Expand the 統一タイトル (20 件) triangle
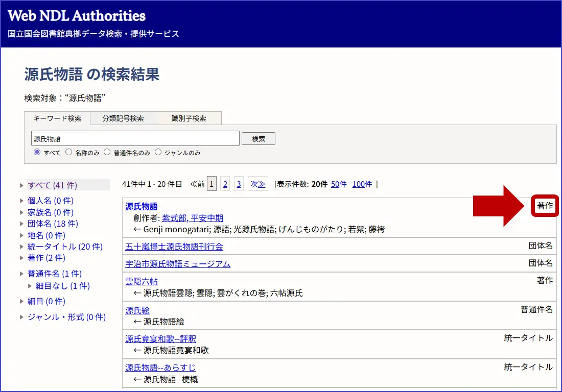562x392 pixels. pos(22,247)
